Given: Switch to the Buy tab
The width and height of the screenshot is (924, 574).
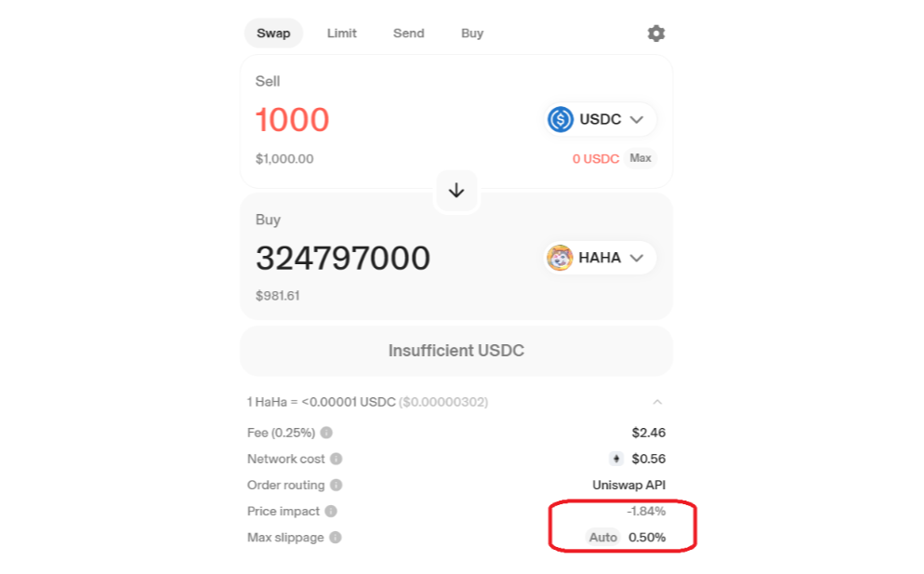Looking at the screenshot, I should (471, 33).
